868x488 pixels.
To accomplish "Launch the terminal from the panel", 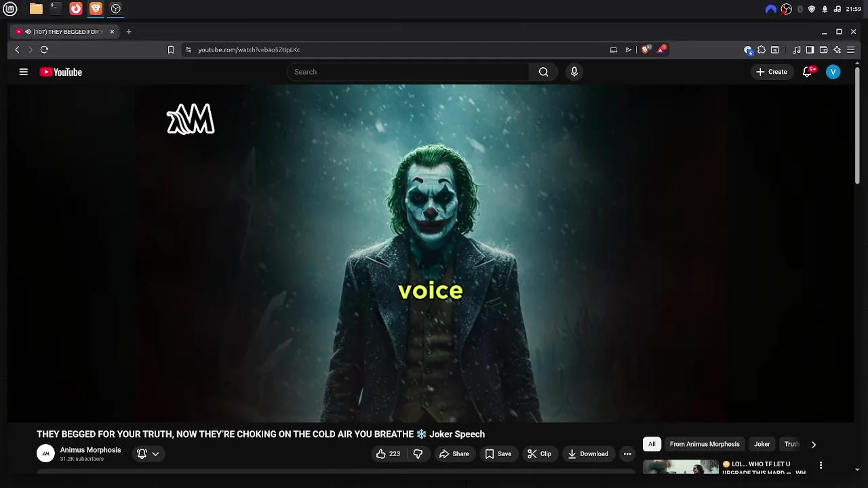I will 56,9.
